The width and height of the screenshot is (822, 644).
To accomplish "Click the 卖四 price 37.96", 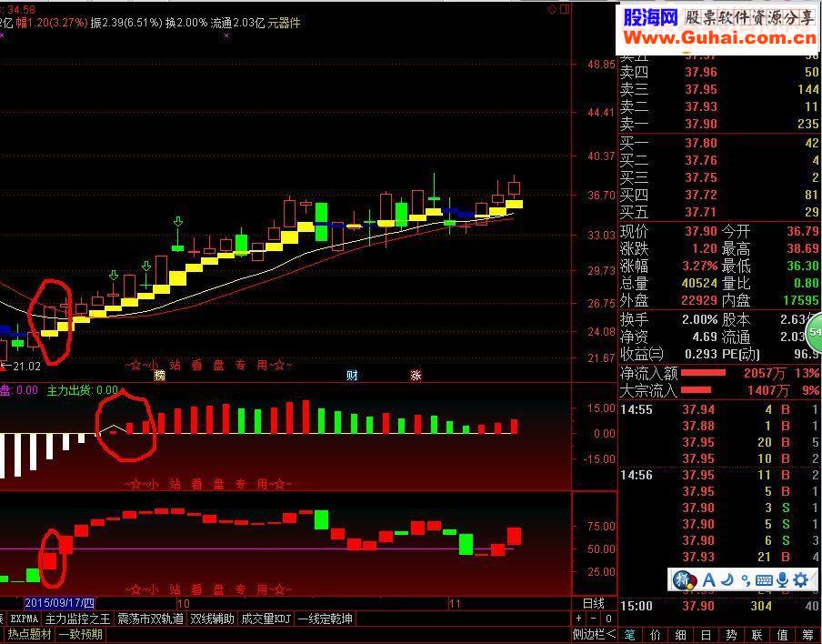I will coord(701,72).
